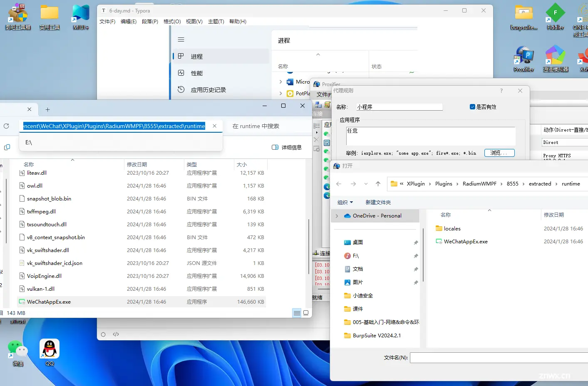Launch Fiddler from the desktop

556,17
